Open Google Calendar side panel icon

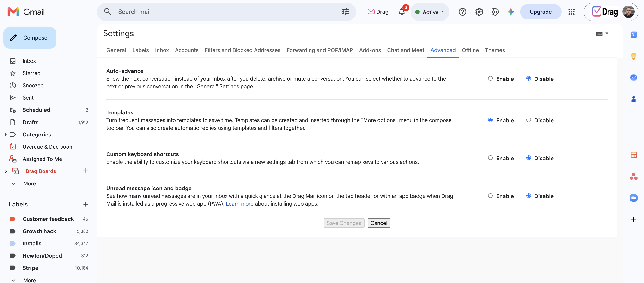click(633, 35)
